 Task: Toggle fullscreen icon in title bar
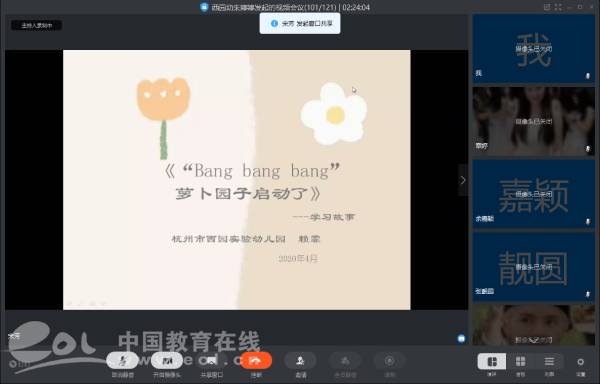coord(558,7)
